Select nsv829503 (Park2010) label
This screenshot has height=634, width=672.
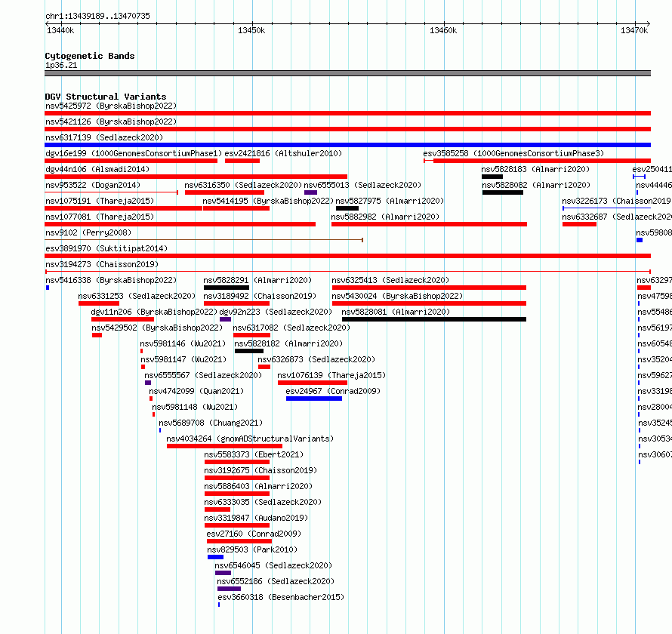(x=252, y=549)
